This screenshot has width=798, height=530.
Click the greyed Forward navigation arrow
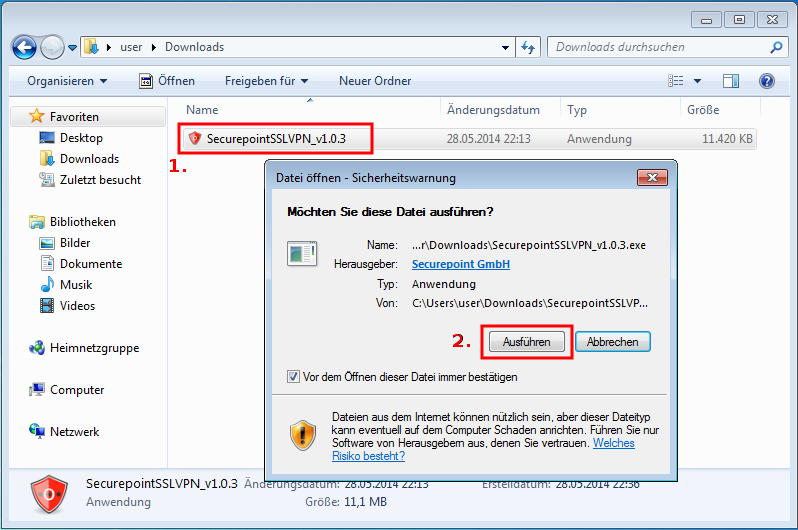(52, 48)
